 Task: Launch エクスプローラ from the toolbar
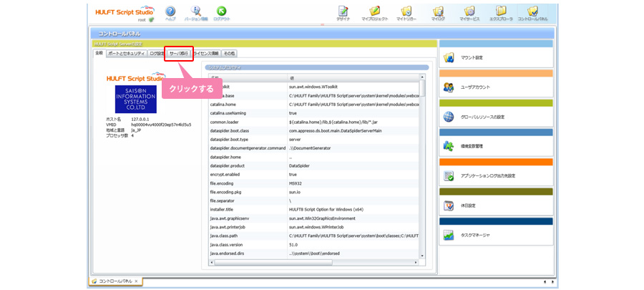[501, 12]
